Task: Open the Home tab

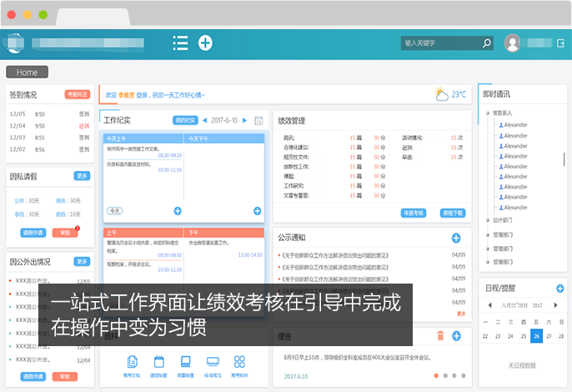Action: pos(27,73)
